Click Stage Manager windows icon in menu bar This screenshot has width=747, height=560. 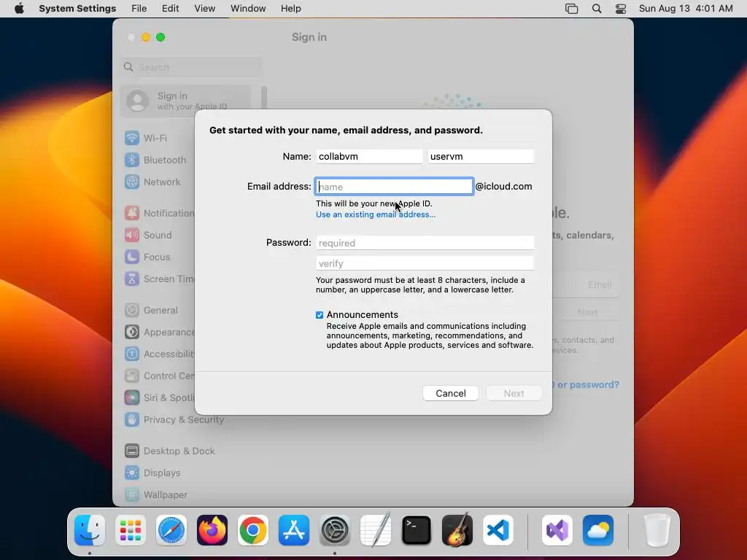click(x=572, y=9)
